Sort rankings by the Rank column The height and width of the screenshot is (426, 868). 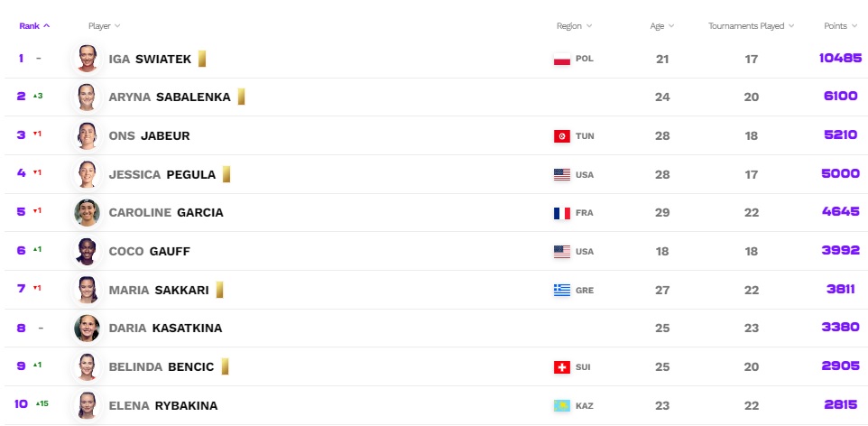coord(34,26)
